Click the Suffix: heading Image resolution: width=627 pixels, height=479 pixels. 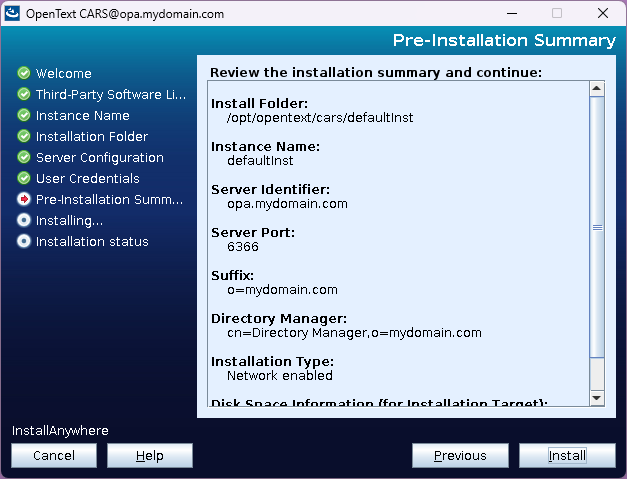[x=232, y=275]
